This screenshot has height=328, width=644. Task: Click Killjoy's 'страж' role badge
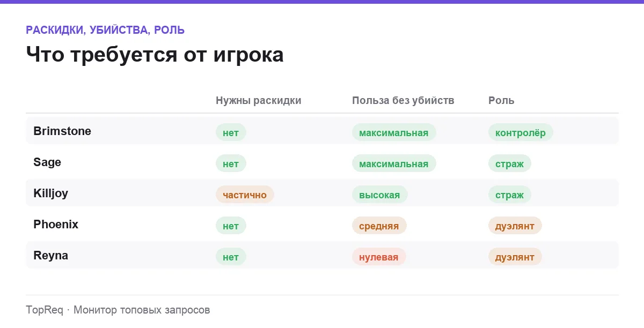(x=510, y=195)
